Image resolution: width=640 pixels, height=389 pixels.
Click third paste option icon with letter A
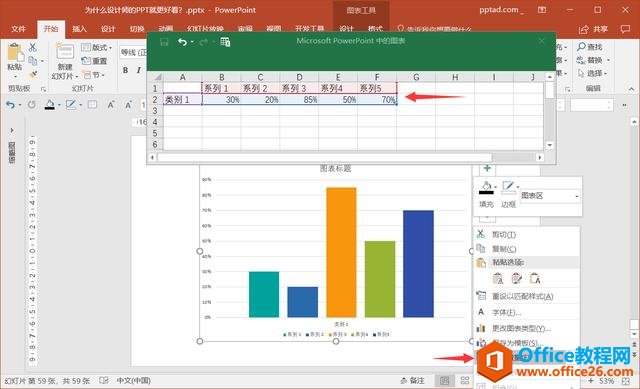pos(535,279)
